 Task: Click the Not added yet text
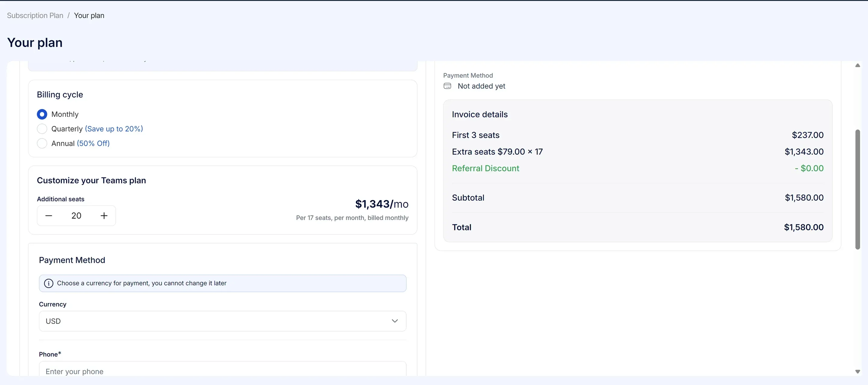(481, 86)
